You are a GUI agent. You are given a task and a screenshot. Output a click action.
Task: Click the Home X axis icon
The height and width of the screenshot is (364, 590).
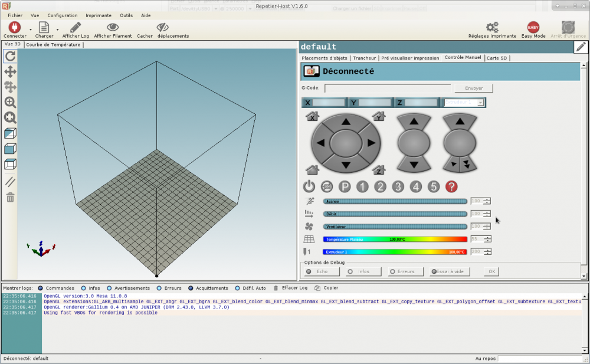pyautogui.click(x=312, y=116)
